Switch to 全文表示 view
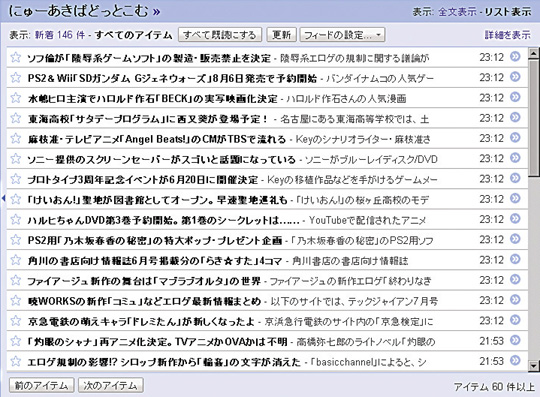This screenshot has width=540, height=397. pyautogui.click(x=458, y=12)
